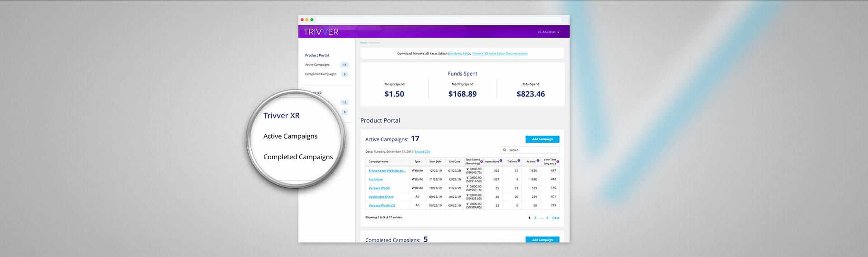Open the Furniture campaign link

[x=376, y=180]
